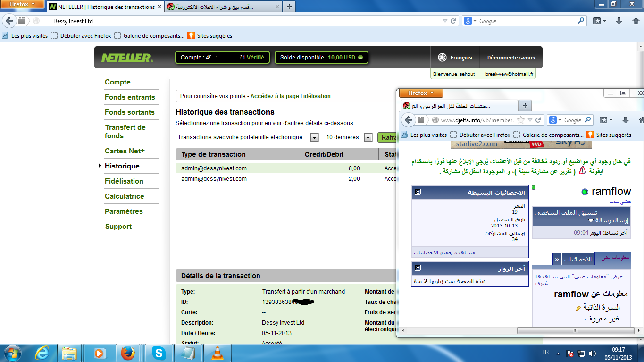Click search magnifier in back window Google box
The image size is (644, 362).
point(581,21)
